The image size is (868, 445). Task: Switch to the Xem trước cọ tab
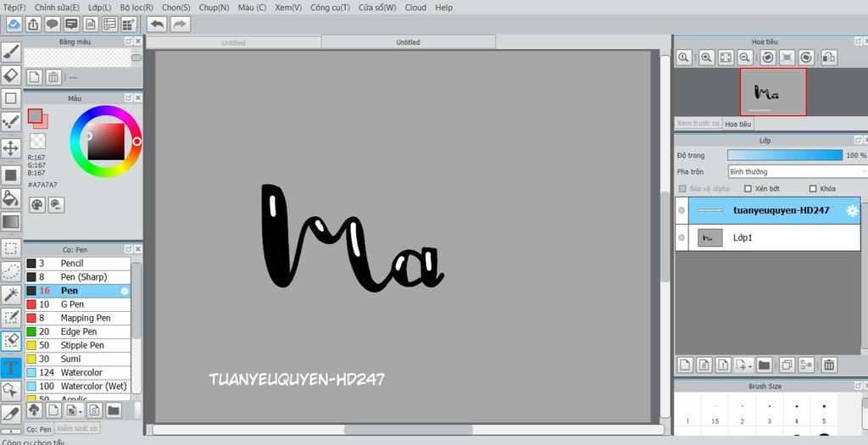click(698, 124)
